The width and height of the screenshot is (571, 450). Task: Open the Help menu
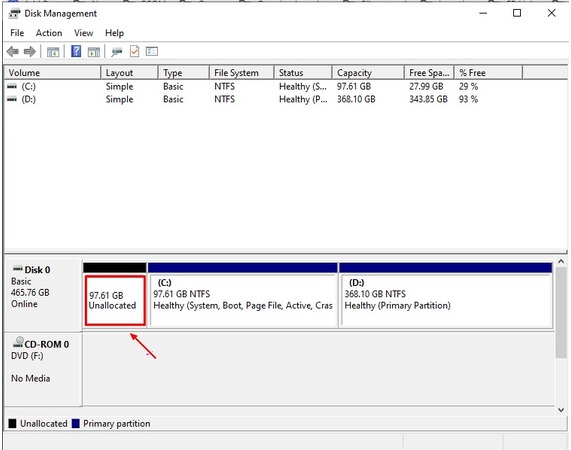pyautogui.click(x=114, y=33)
